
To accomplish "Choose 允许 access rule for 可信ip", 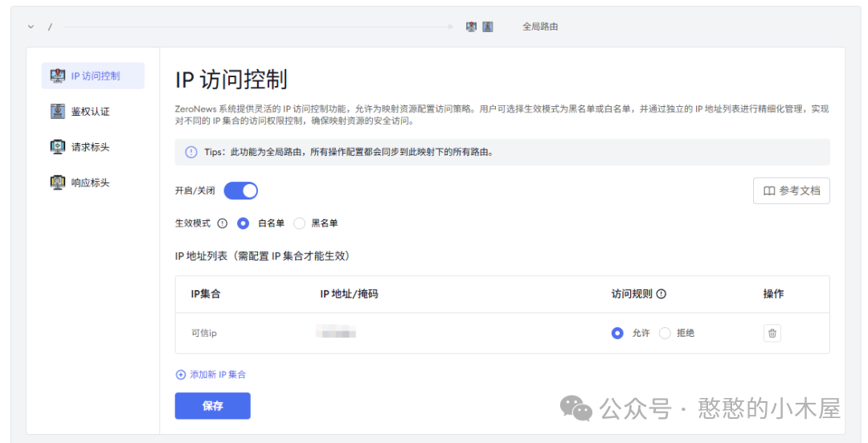I will coord(617,333).
